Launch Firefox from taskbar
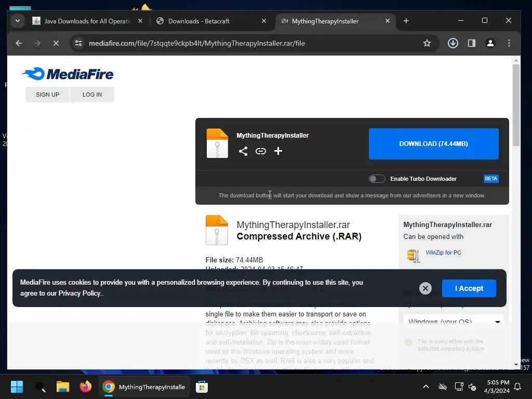Image resolution: width=532 pixels, height=399 pixels. pyautogui.click(x=86, y=387)
